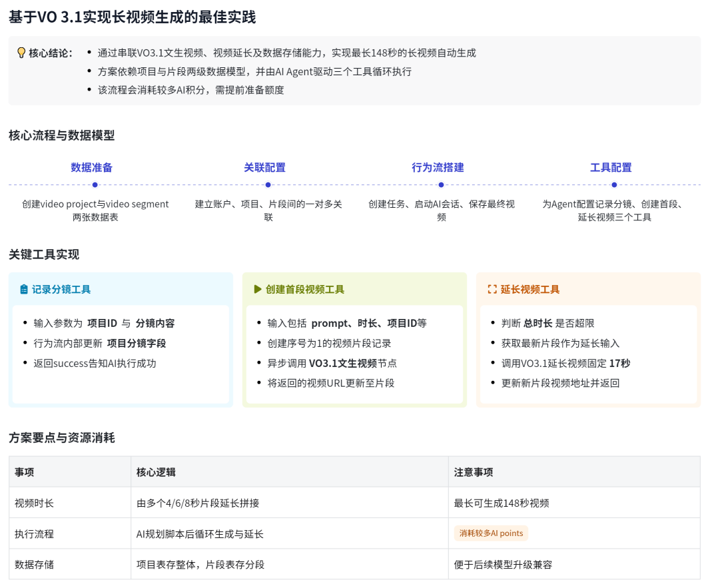
Task: Click the 方案要点与资源消耗 section heading
Action: point(61,438)
